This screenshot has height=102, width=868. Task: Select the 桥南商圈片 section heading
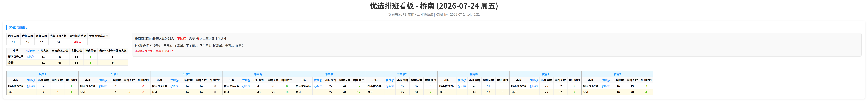18,28
